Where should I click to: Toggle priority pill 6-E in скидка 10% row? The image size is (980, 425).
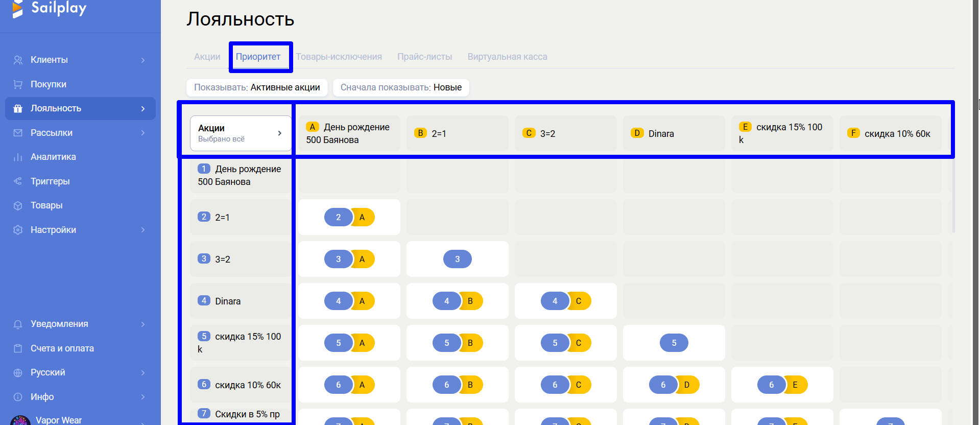click(782, 385)
